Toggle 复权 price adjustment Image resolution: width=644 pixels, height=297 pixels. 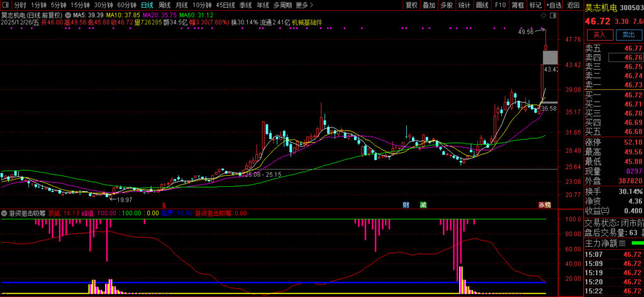(x=411, y=5)
